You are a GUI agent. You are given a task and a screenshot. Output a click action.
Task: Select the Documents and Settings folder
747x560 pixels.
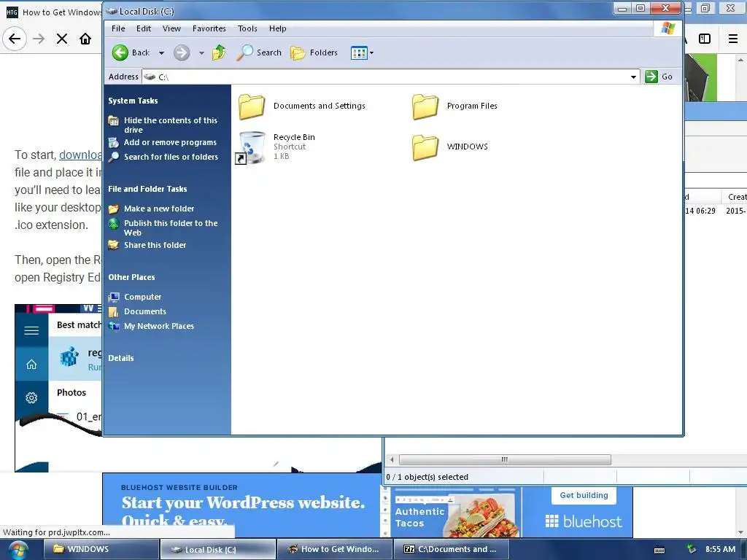point(302,106)
